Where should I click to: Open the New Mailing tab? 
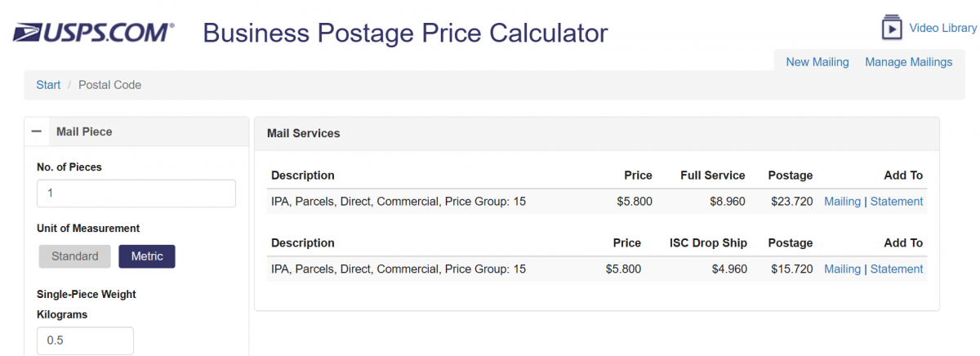[x=817, y=62]
